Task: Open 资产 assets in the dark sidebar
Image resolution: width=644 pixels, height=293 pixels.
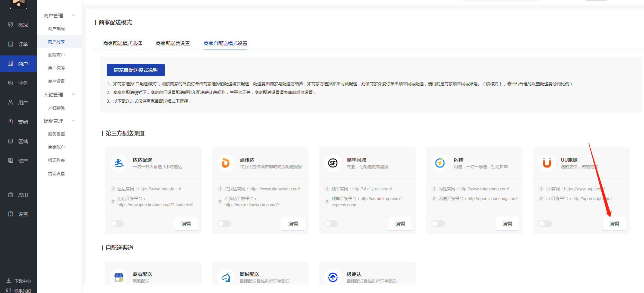Action: (18, 161)
